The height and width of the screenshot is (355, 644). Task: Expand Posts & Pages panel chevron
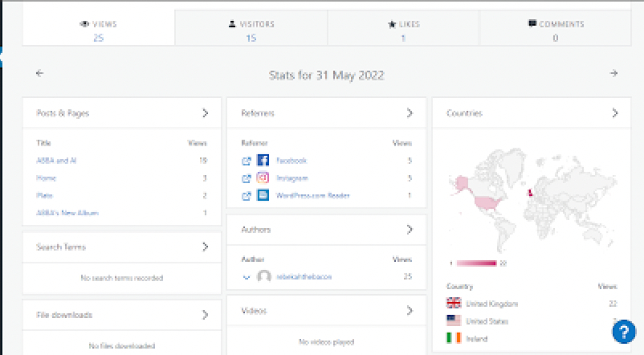205,113
